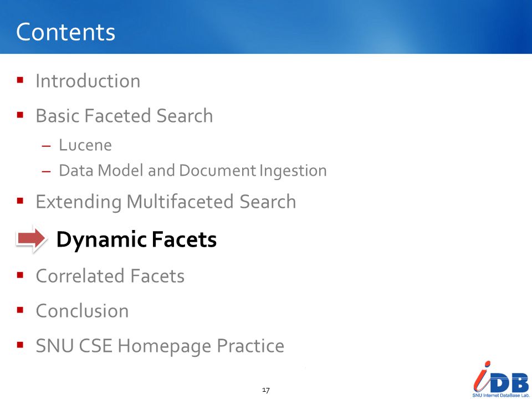Click the red arrow beside Dynamic Facets
The image size is (532, 399).
tap(31, 239)
